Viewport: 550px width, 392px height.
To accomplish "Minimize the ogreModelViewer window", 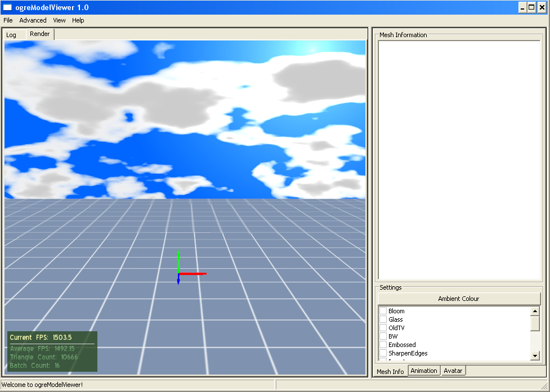I will (x=522, y=8).
